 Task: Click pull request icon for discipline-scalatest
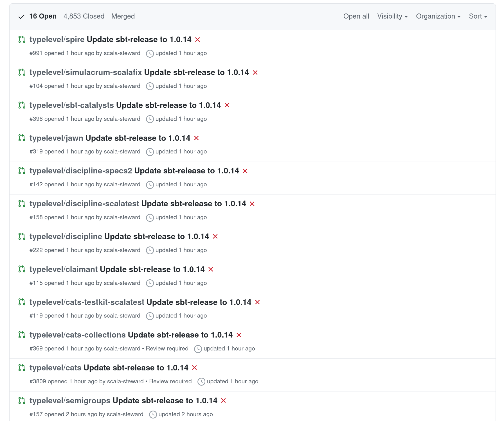click(22, 203)
